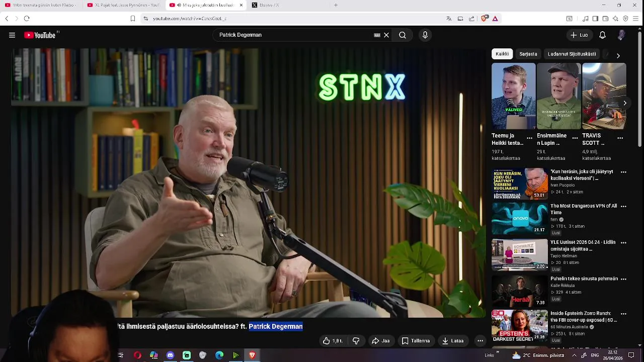Advance shorts shelf with next arrow

(x=625, y=103)
